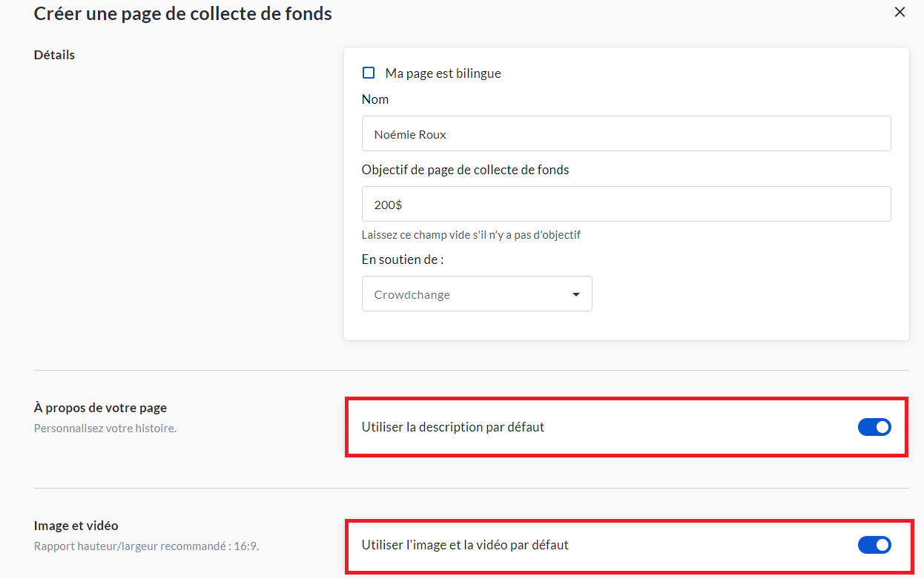Screen dimensions: 924x579
Task: Turn off the default image and video toggle
Action: tap(874, 545)
